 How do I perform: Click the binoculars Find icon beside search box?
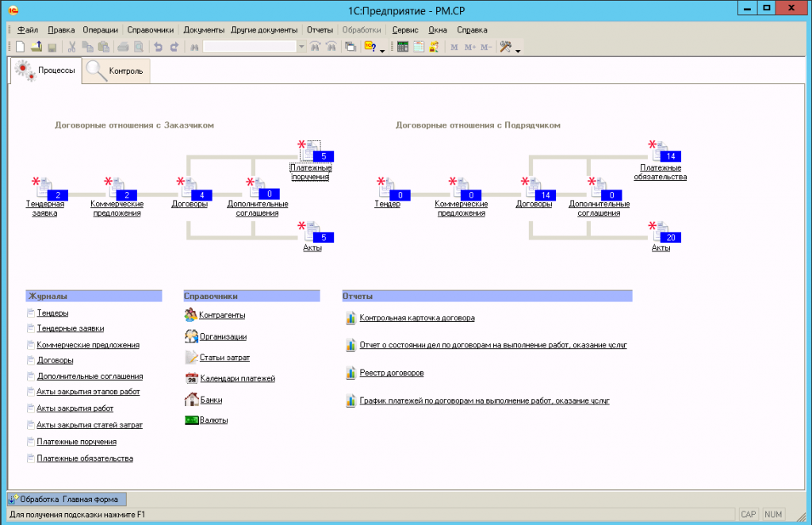tap(194, 47)
